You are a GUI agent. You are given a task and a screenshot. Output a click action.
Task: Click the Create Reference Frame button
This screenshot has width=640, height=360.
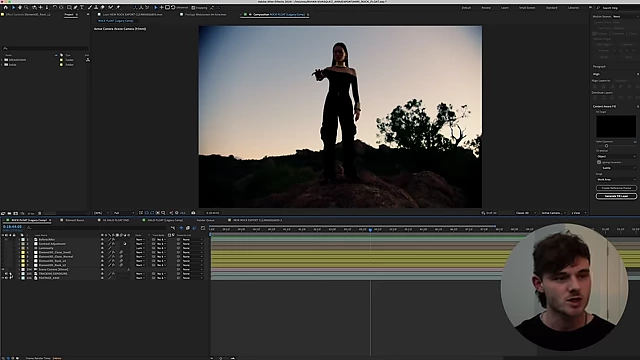[616, 188]
